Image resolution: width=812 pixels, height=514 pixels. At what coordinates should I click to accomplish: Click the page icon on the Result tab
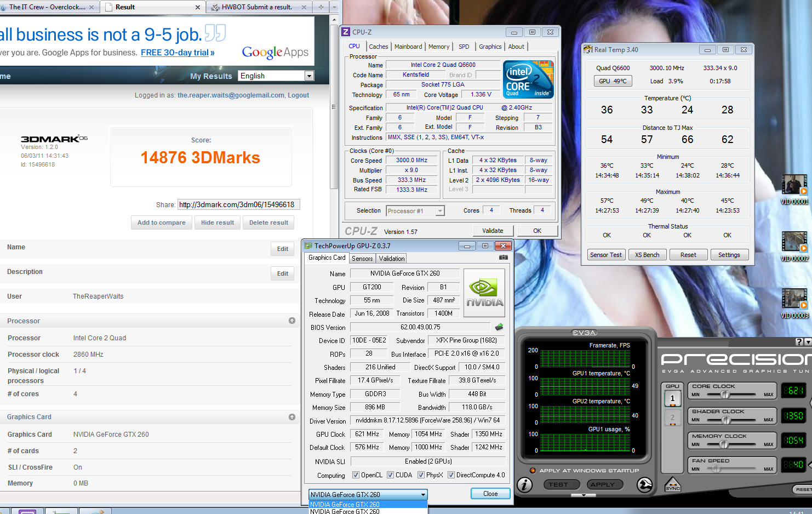click(x=109, y=7)
